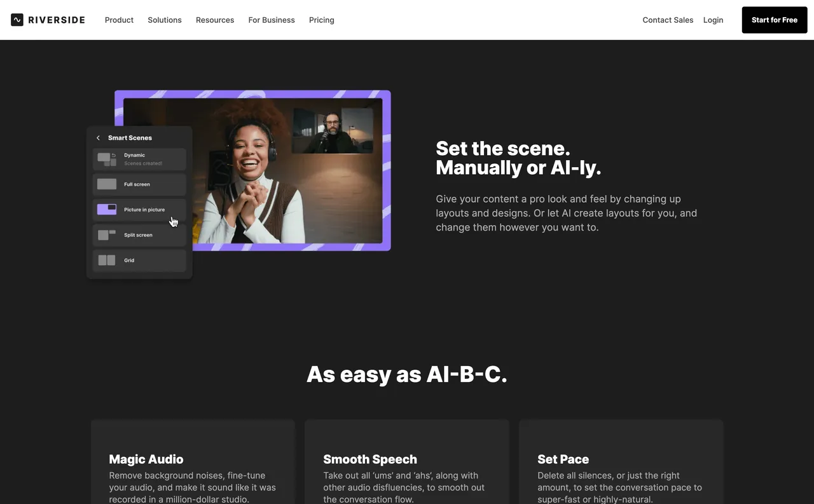The image size is (814, 504).
Task: Open the Solutions menu
Action: click(165, 20)
